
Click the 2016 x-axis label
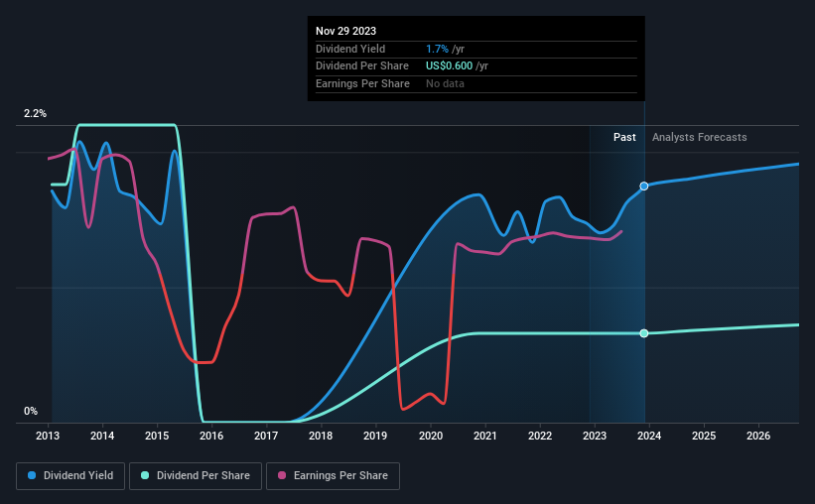(211, 436)
